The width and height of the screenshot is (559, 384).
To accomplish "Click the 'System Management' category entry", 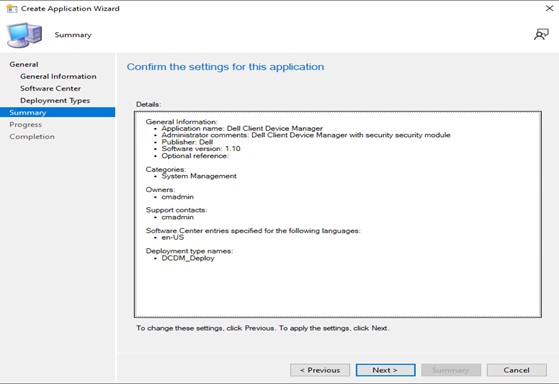I will pos(199,176).
